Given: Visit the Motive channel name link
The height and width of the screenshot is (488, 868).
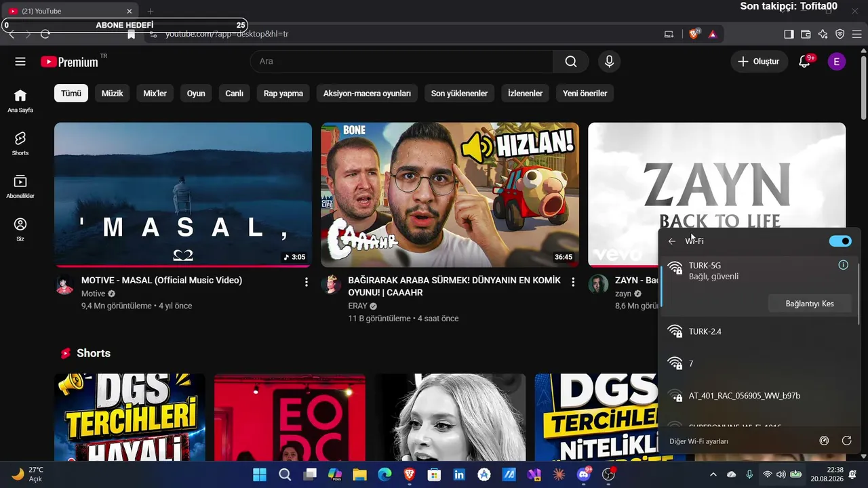Looking at the screenshot, I should point(94,293).
